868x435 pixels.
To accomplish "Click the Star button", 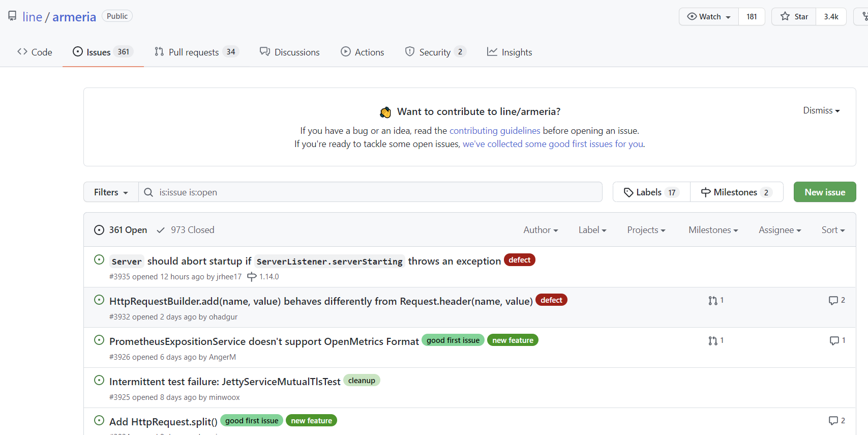I will click(x=794, y=17).
